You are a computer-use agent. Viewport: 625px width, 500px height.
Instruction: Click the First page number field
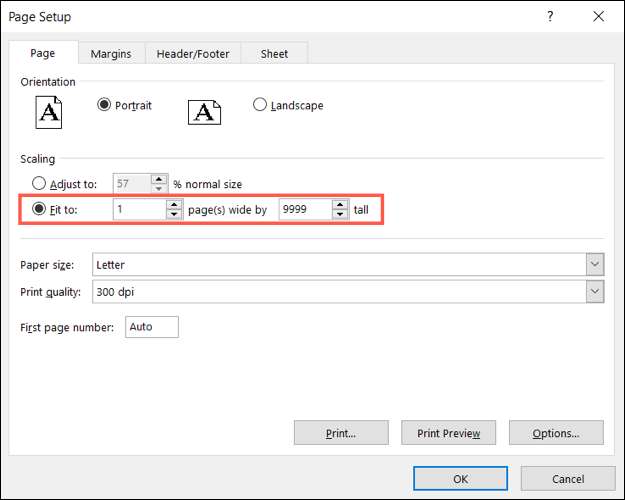[152, 327]
